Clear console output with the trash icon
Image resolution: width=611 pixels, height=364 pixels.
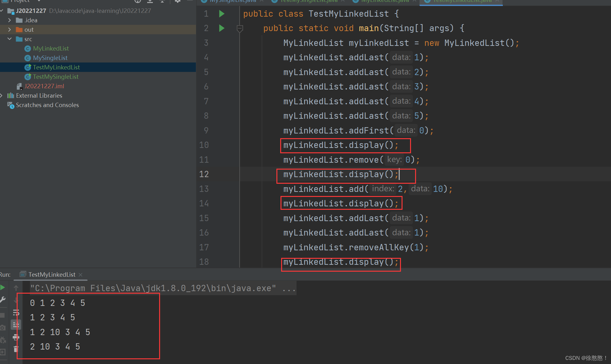click(x=16, y=349)
